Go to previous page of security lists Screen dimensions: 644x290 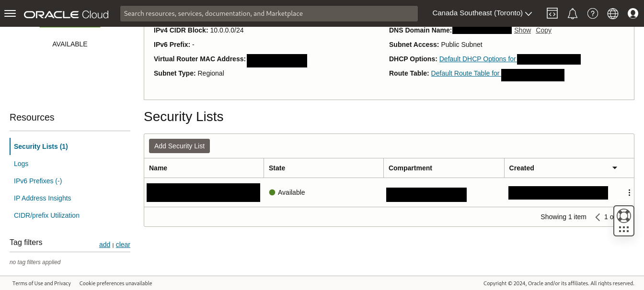click(x=598, y=217)
